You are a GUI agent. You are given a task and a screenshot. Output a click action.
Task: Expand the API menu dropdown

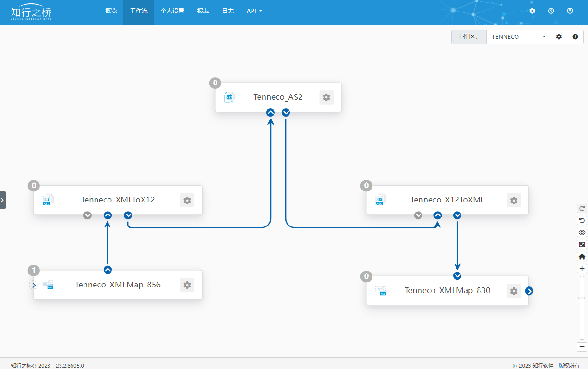pyautogui.click(x=254, y=11)
